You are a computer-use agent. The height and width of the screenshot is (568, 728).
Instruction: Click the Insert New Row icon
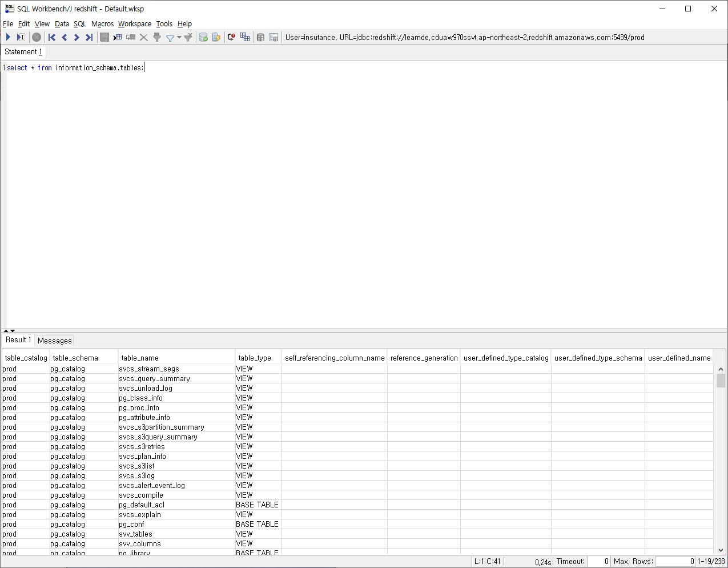point(118,37)
